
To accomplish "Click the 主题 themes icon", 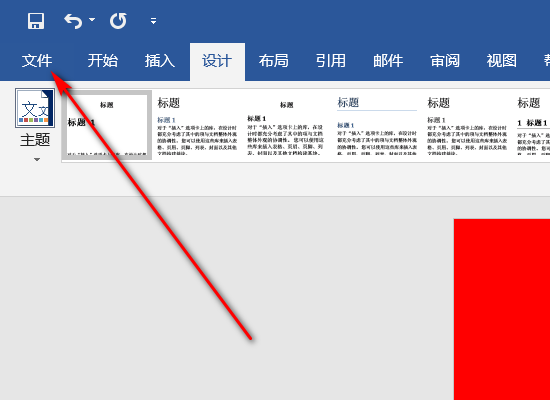I will tap(35, 108).
